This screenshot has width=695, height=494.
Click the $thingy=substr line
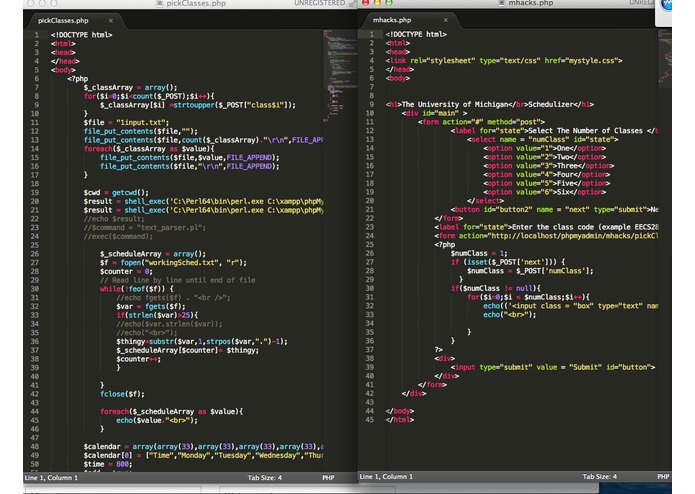[x=202, y=342]
